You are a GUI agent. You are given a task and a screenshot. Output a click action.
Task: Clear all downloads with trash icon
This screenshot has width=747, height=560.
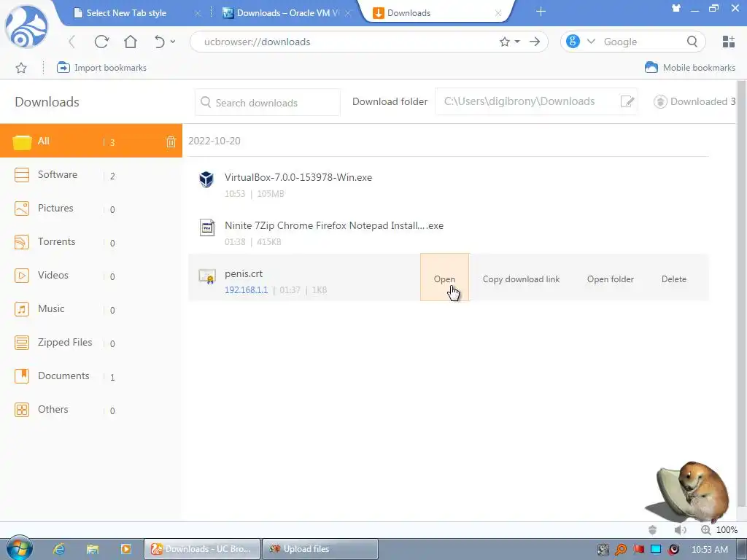tap(171, 141)
